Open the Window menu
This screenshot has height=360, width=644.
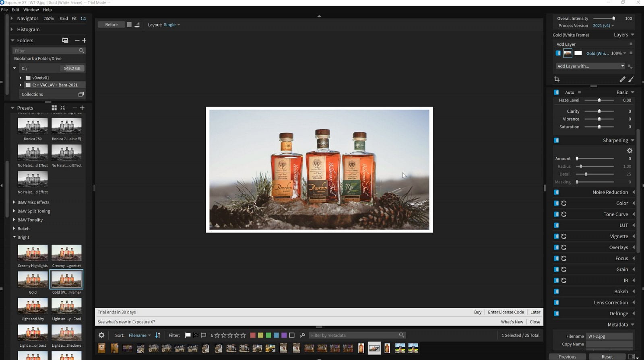click(31, 10)
